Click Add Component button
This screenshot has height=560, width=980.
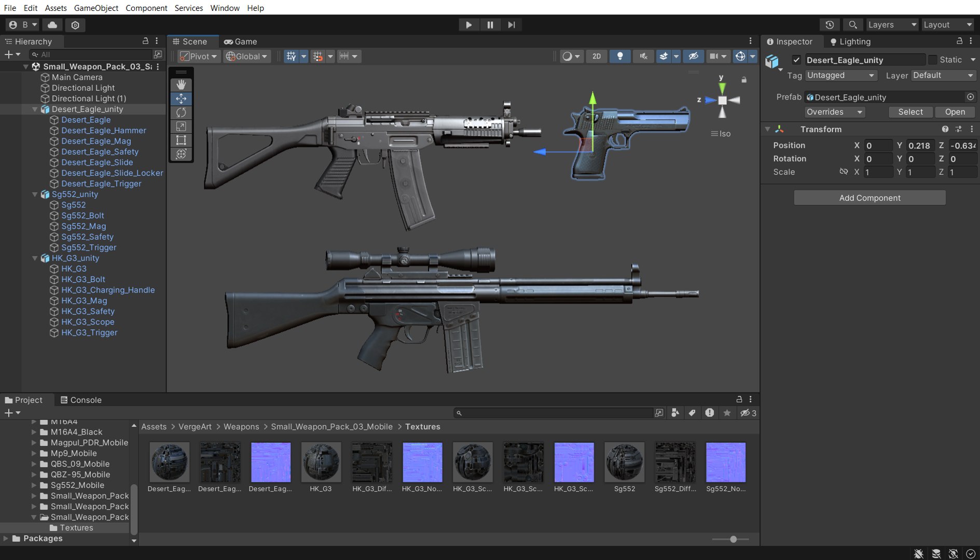coord(869,198)
